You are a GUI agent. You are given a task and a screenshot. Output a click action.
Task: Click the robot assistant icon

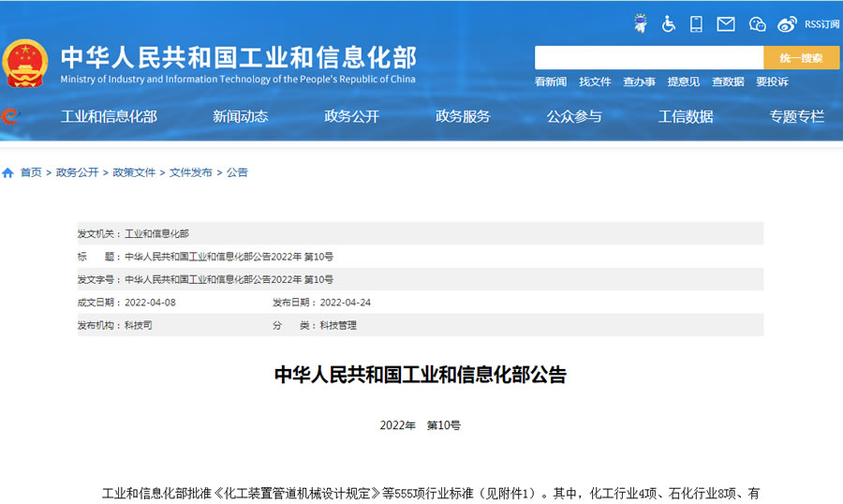click(x=641, y=23)
